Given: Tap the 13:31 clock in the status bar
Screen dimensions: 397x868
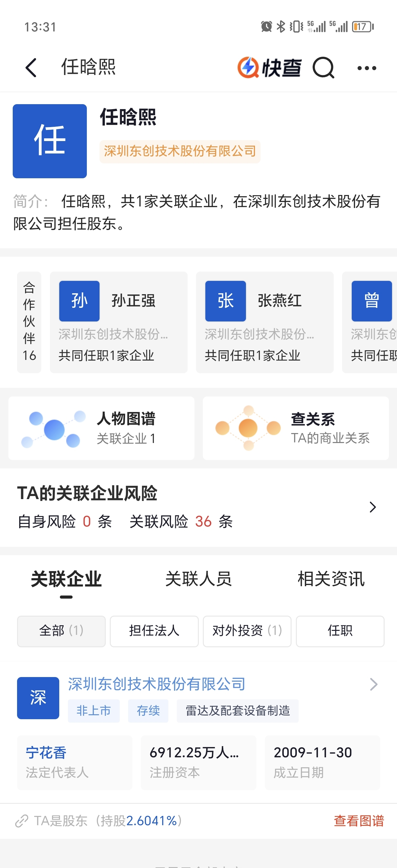Looking at the screenshot, I should click(40, 27).
